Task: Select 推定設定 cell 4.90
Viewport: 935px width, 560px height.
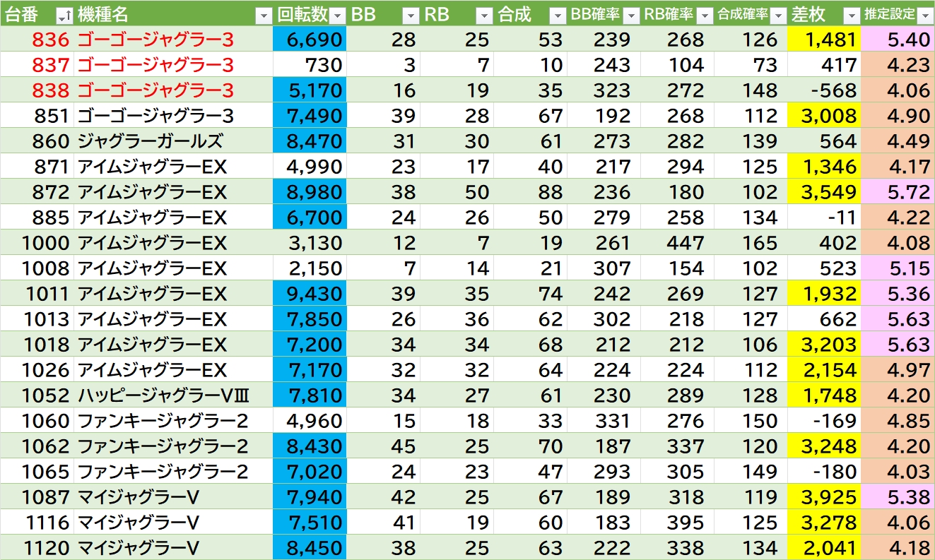Action: click(898, 116)
